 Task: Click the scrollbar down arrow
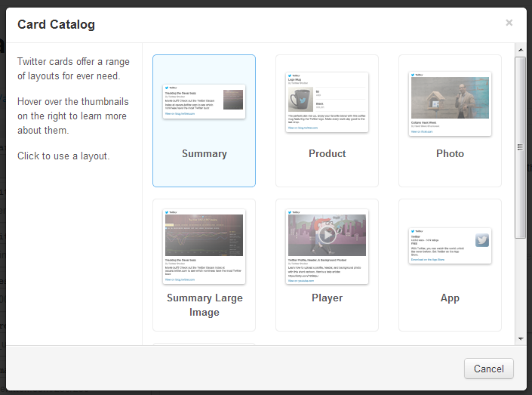[521, 338]
